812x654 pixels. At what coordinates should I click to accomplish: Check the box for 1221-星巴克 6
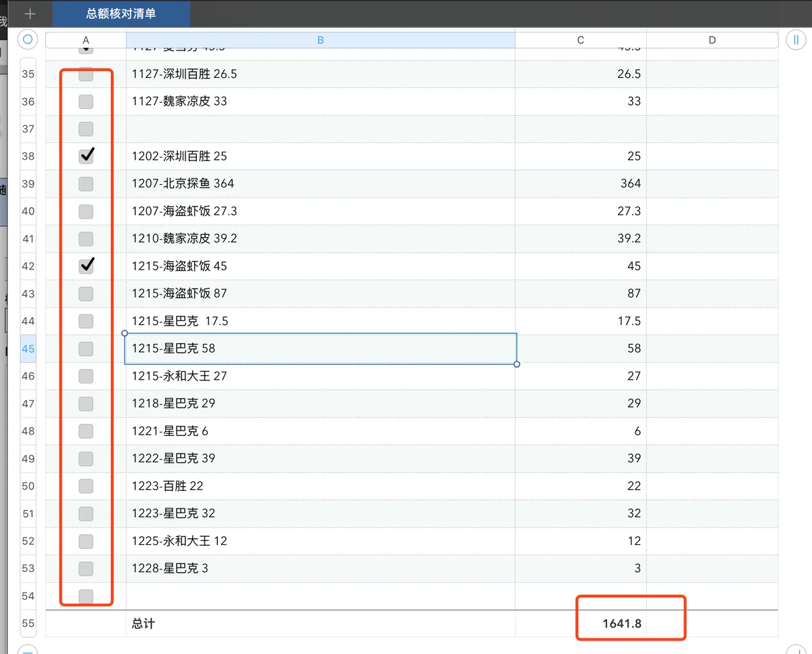click(86, 431)
